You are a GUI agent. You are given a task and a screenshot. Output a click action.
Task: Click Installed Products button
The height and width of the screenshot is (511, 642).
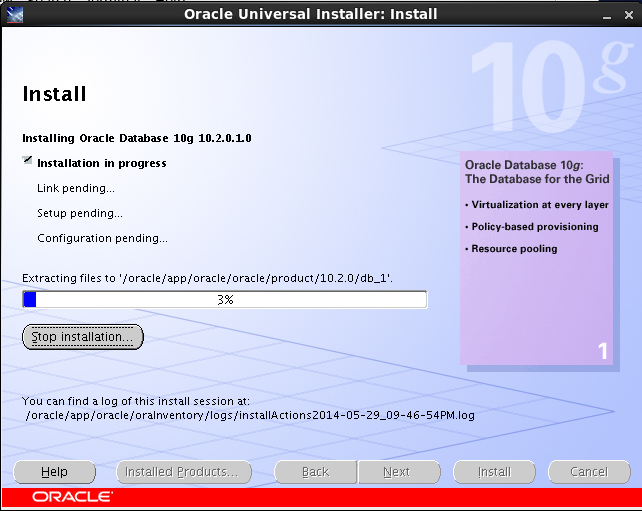coord(184,472)
